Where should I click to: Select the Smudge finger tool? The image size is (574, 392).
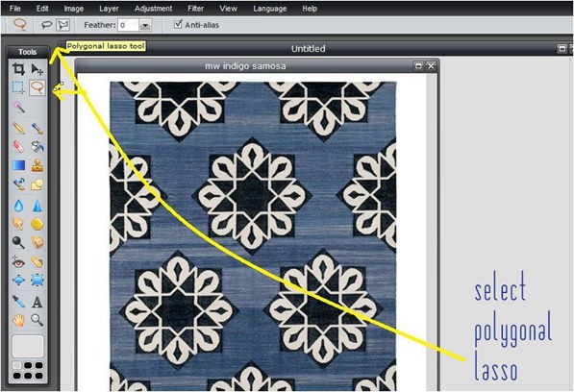point(18,224)
